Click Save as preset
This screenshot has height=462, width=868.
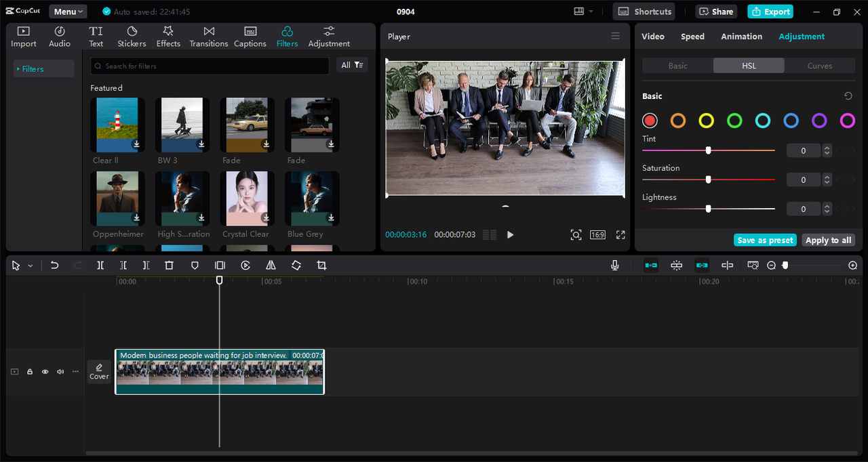765,240
